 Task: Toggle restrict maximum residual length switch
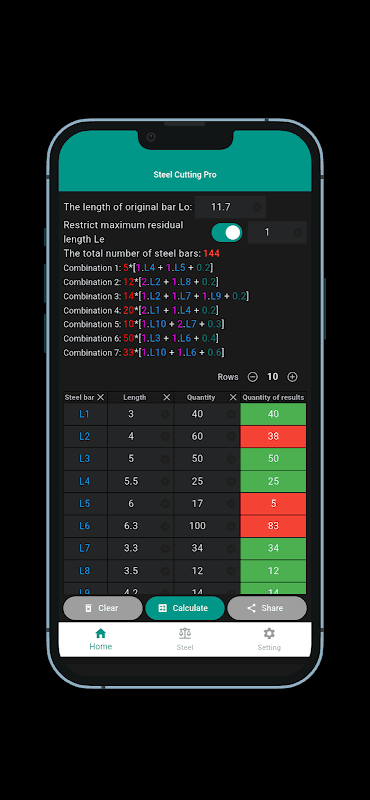coord(227,233)
